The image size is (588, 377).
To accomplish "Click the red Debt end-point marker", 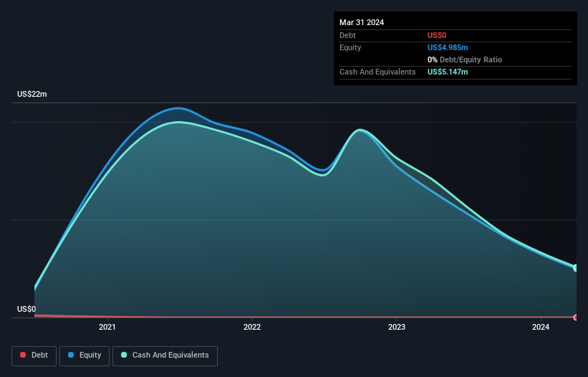I will (x=577, y=318).
